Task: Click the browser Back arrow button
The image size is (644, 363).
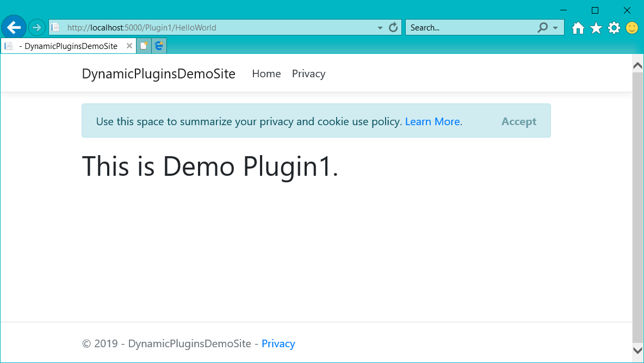Action: [14, 28]
